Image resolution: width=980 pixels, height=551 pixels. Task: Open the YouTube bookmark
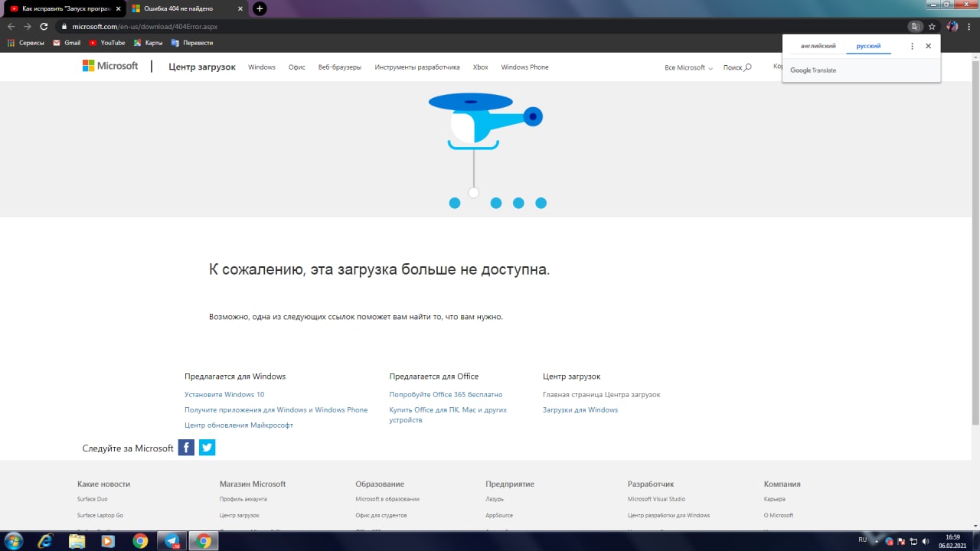click(106, 43)
